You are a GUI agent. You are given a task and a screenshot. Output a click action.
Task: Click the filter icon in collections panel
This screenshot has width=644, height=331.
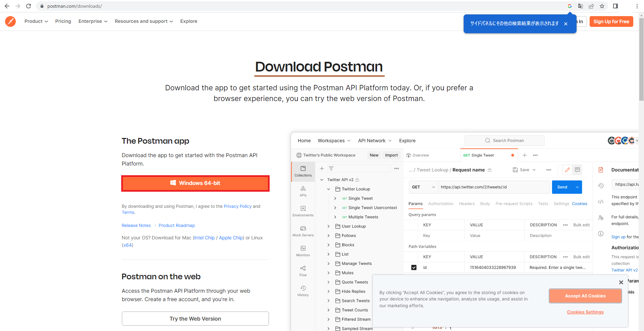click(x=331, y=169)
